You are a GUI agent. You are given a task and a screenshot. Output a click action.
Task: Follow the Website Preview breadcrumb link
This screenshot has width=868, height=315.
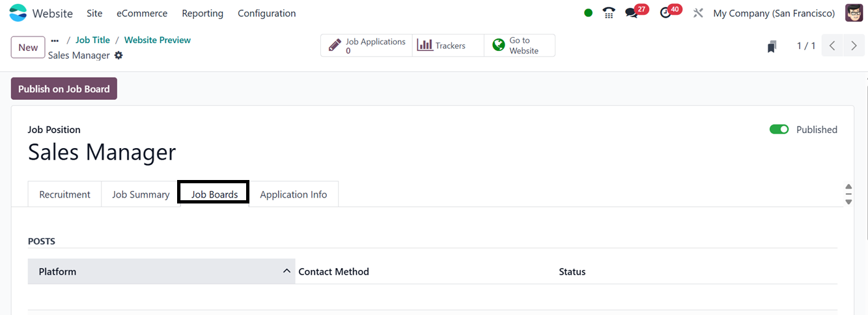click(x=158, y=40)
